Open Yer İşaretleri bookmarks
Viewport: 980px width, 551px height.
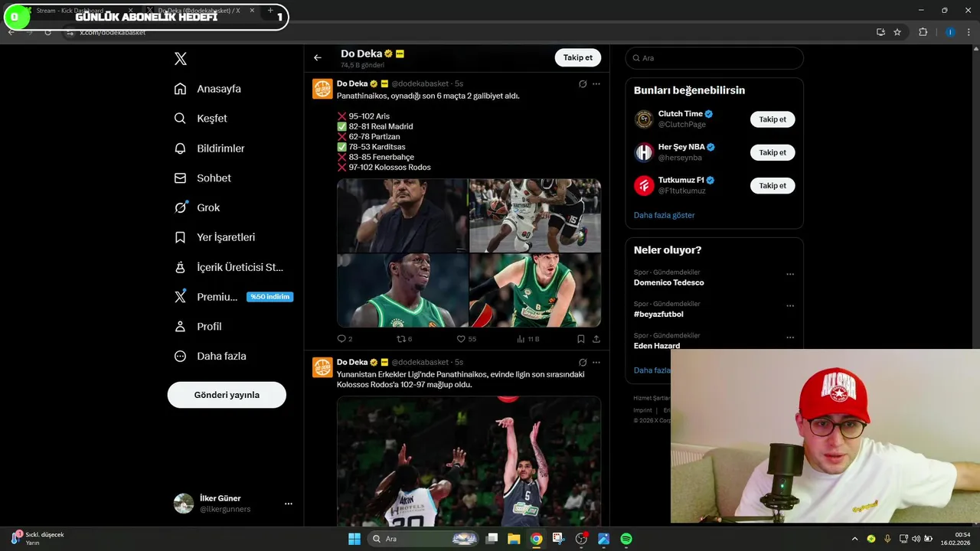pyautogui.click(x=214, y=237)
